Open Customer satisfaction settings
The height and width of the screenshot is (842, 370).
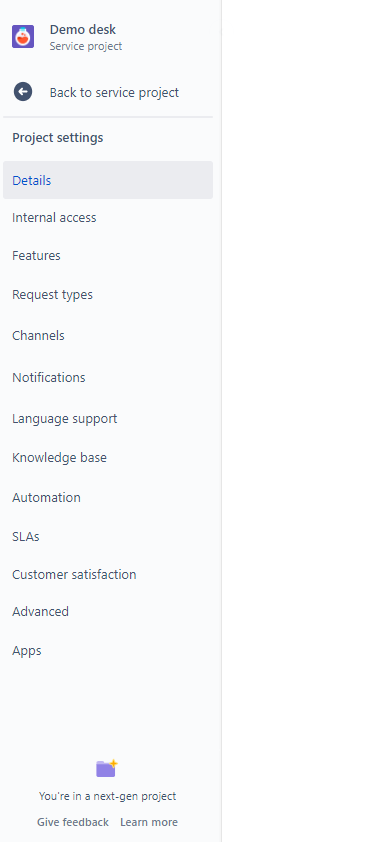click(108, 575)
